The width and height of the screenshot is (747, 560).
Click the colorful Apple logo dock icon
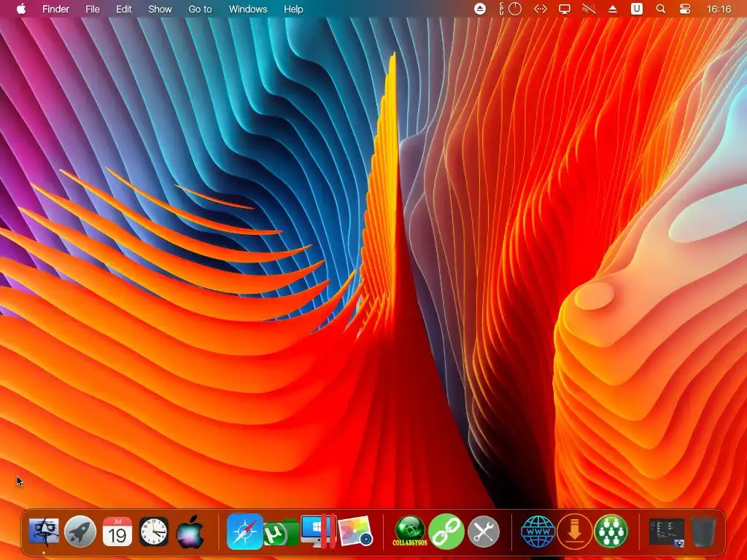click(x=190, y=532)
